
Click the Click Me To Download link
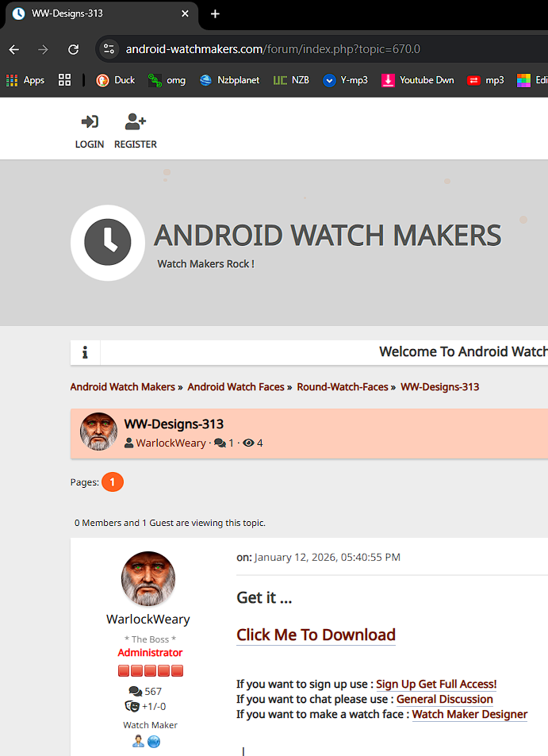coord(316,635)
